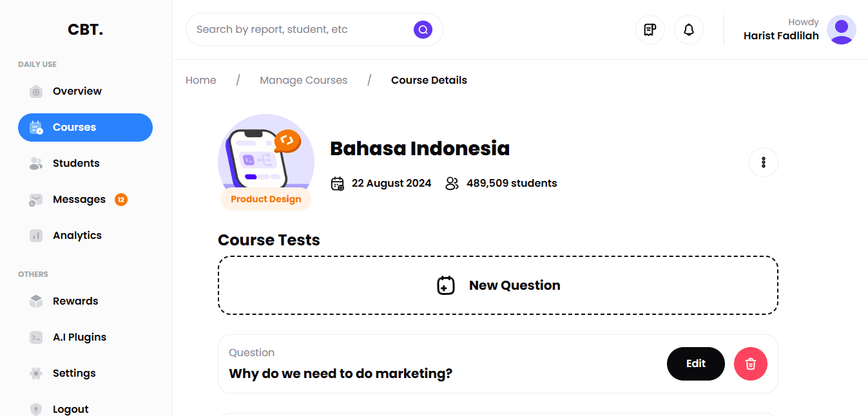Delete the marketing question with trash icon
The height and width of the screenshot is (416, 868).
pos(750,364)
